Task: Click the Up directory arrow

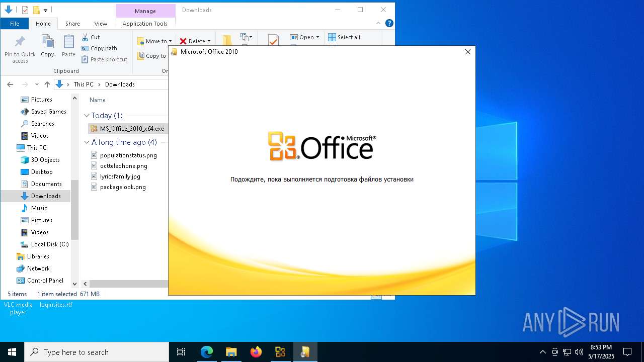Action: 47,84
